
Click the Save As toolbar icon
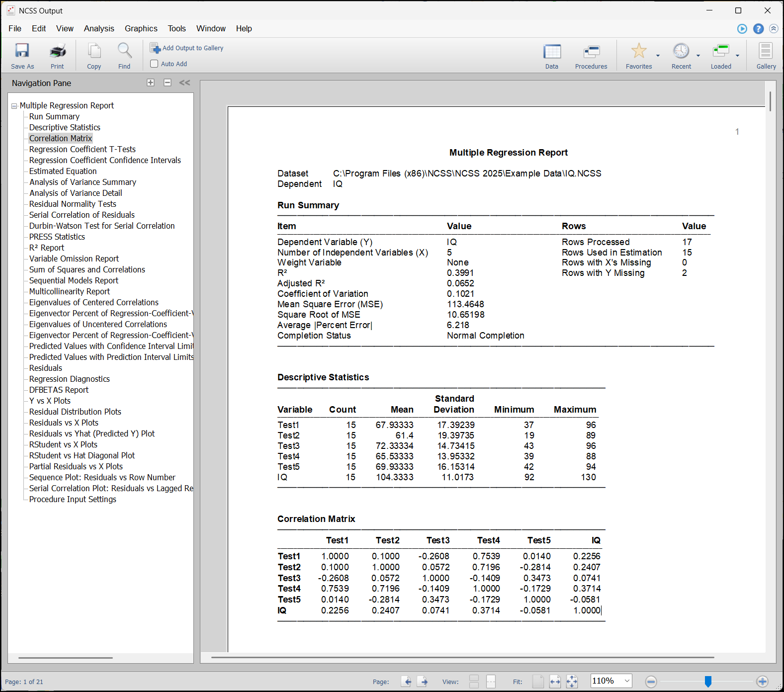point(22,55)
